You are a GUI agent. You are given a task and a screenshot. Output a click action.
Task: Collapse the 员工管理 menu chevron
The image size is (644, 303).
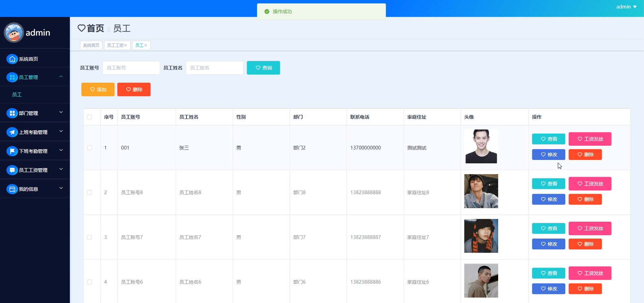[x=61, y=77]
